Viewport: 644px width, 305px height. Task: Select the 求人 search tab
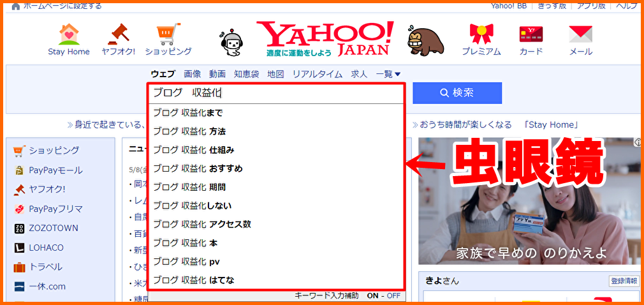point(359,75)
